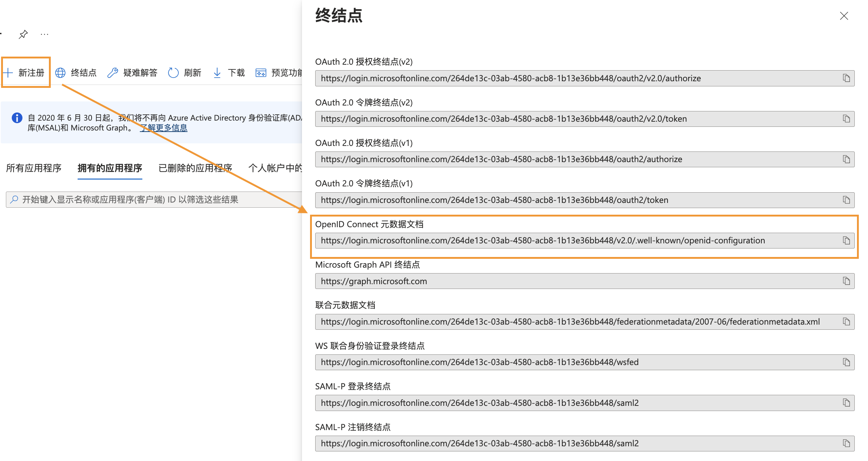Select the oauth2/v2.0/authorize URL field

click(x=585, y=78)
